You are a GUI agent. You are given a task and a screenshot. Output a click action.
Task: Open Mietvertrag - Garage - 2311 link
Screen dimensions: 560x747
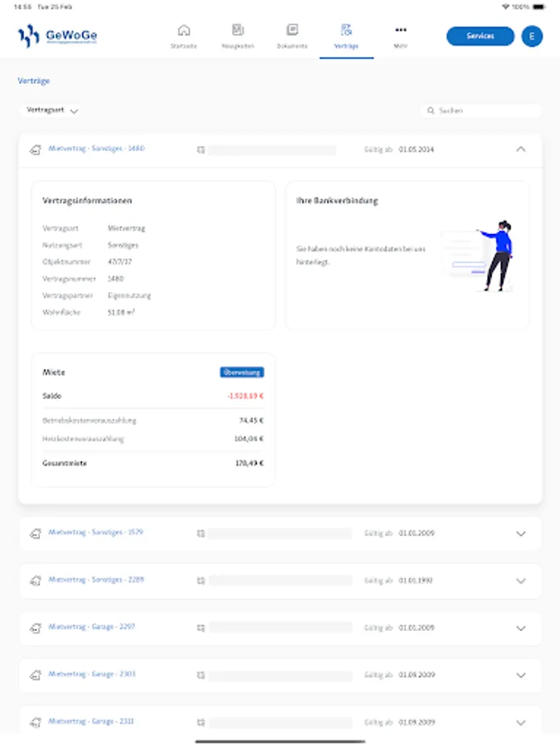pyautogui.click(x=91, y=720)
